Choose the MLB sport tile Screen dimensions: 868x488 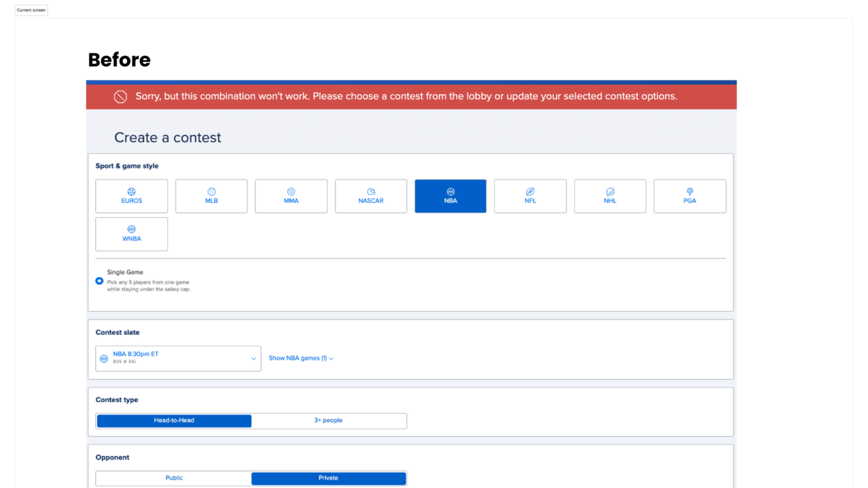(x=211, y=196)
